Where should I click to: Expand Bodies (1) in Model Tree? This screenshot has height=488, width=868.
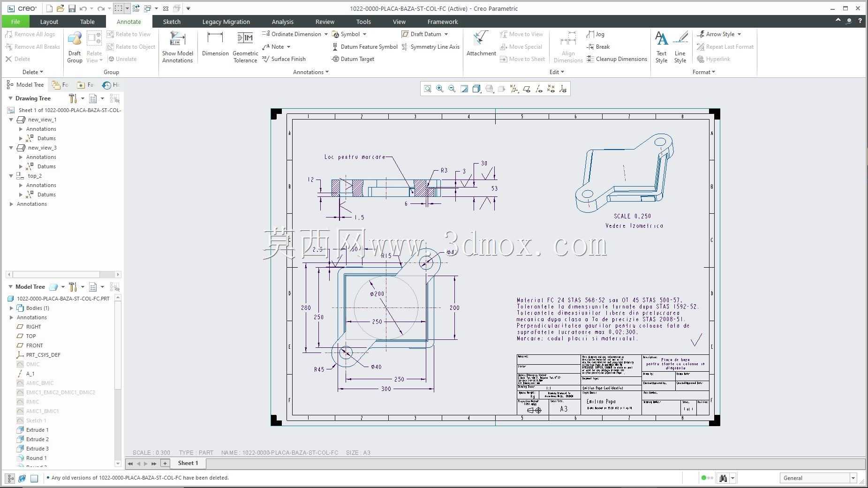click(x=11, y=308)
